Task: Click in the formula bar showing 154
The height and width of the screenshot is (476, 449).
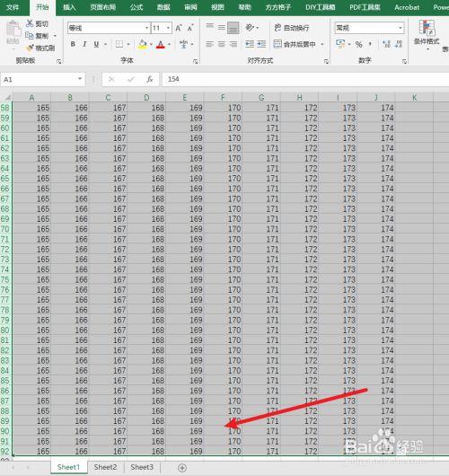Action: click(305, 79)
